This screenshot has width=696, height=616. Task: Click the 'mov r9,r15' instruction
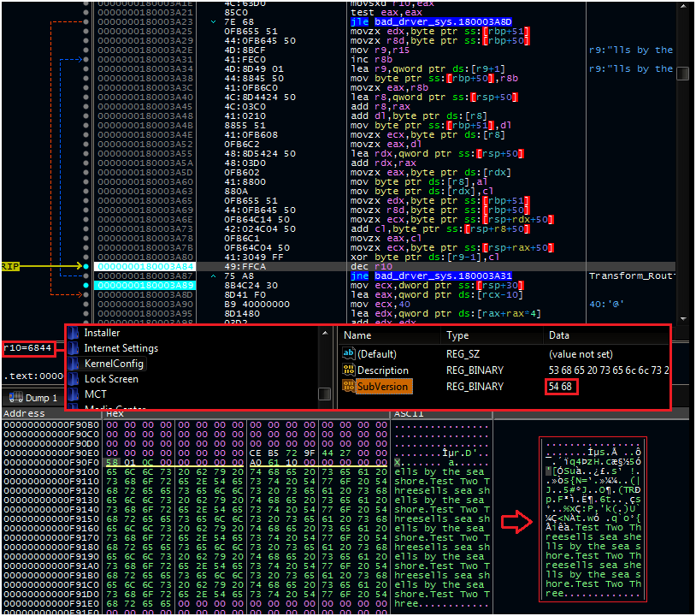pyautogui.click(x=380, y=50)
